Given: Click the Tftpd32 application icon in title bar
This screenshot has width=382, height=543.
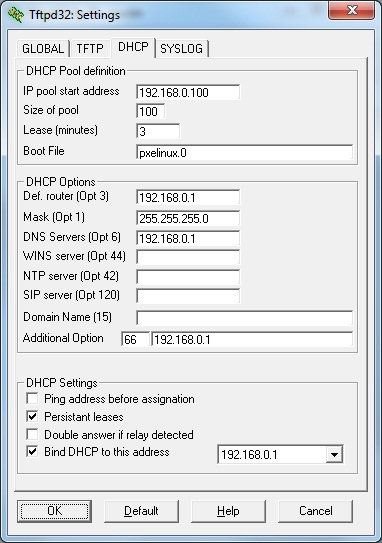Looking at the screenshot, I should (16, 15).
